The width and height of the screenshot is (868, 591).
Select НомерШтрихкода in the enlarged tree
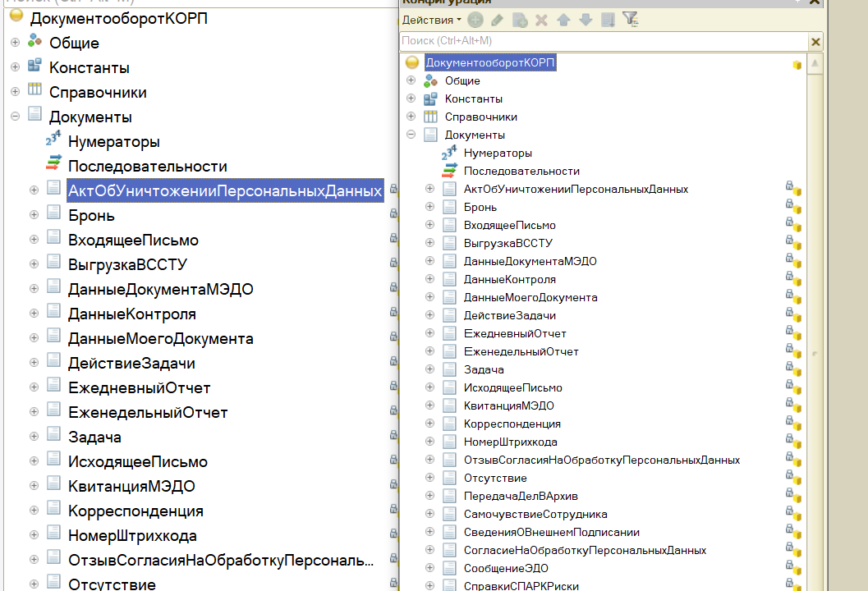tap(132, 536)
